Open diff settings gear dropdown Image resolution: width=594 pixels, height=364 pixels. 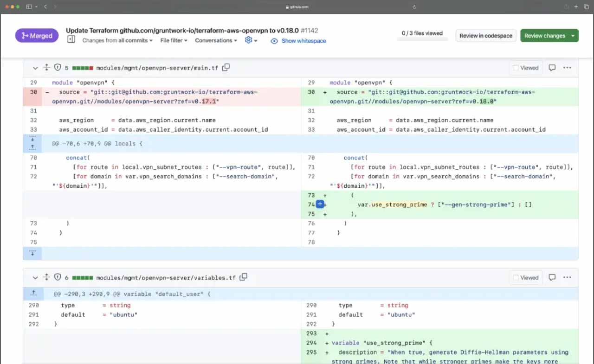point(251,40)
